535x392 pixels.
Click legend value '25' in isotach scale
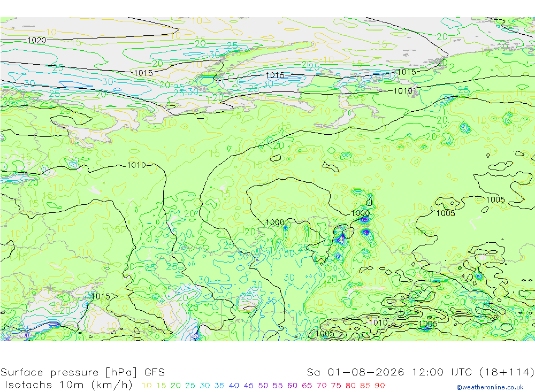tap(190, 386)
